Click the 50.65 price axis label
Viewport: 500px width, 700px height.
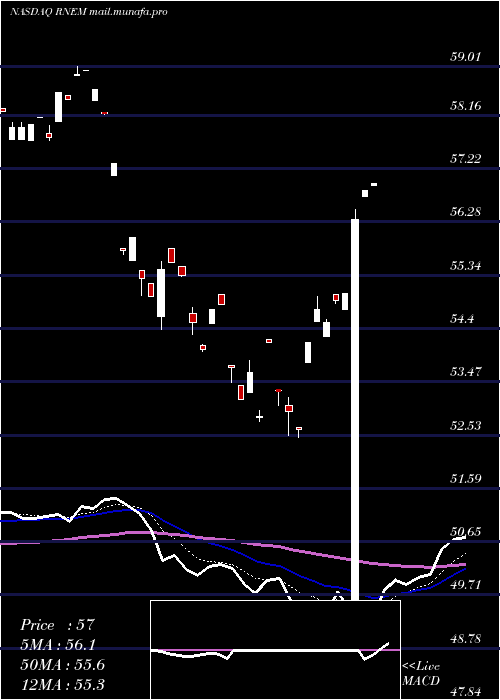pos(465,532)
